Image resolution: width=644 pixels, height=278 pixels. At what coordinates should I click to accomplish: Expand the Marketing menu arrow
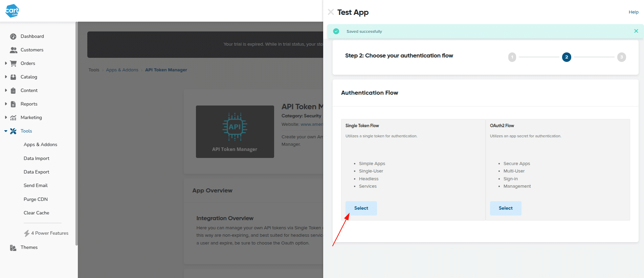[x=6, y=117]
